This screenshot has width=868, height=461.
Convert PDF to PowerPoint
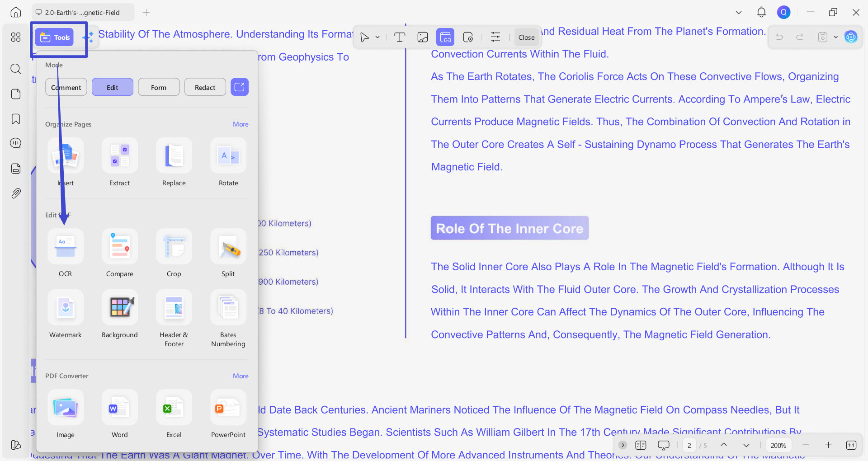coord(228,414)
